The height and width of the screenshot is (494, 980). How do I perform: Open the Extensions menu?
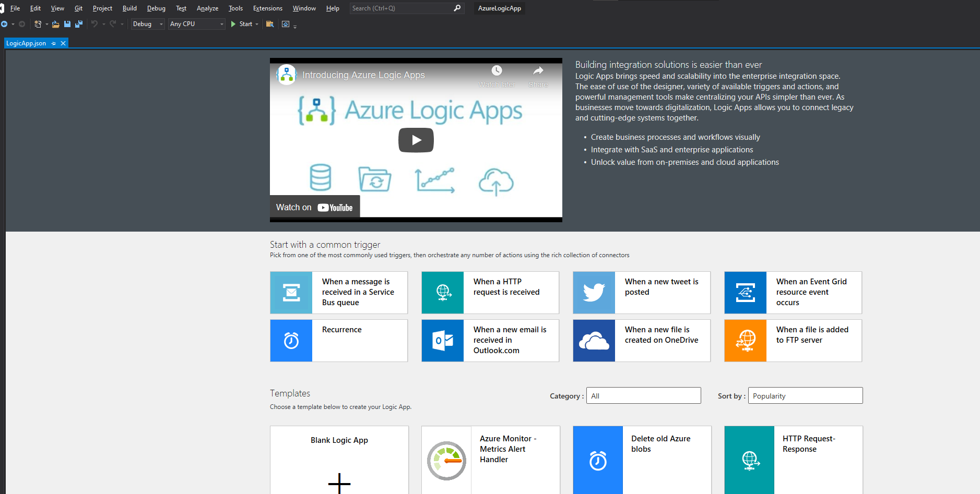(x=268, y=8)
